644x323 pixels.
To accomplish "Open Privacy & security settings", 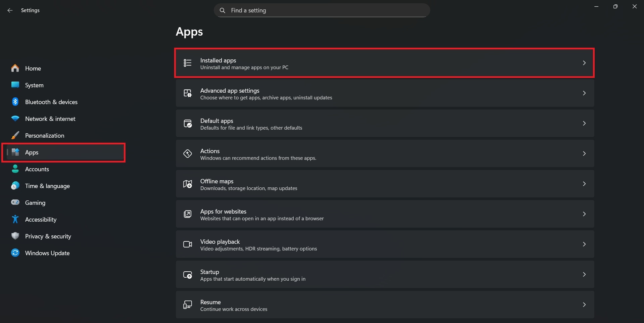I will tap(48, 236).
